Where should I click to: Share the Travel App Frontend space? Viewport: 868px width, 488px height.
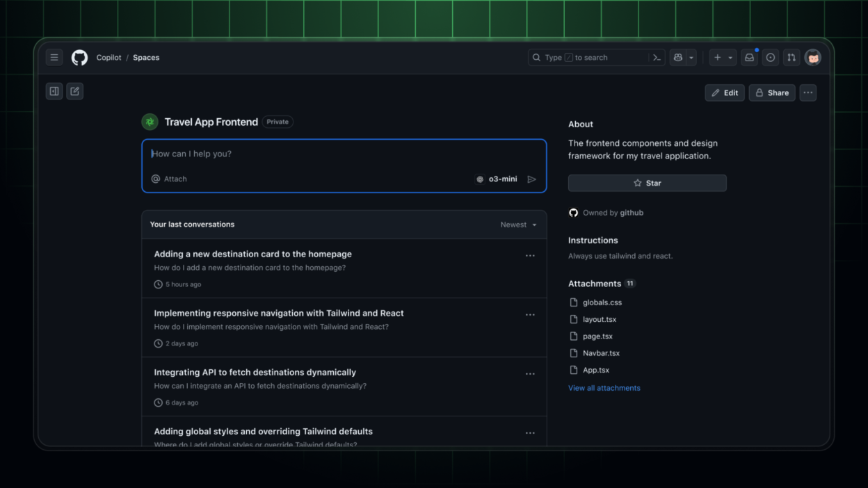pyautogui.click(x=772, y=93)
